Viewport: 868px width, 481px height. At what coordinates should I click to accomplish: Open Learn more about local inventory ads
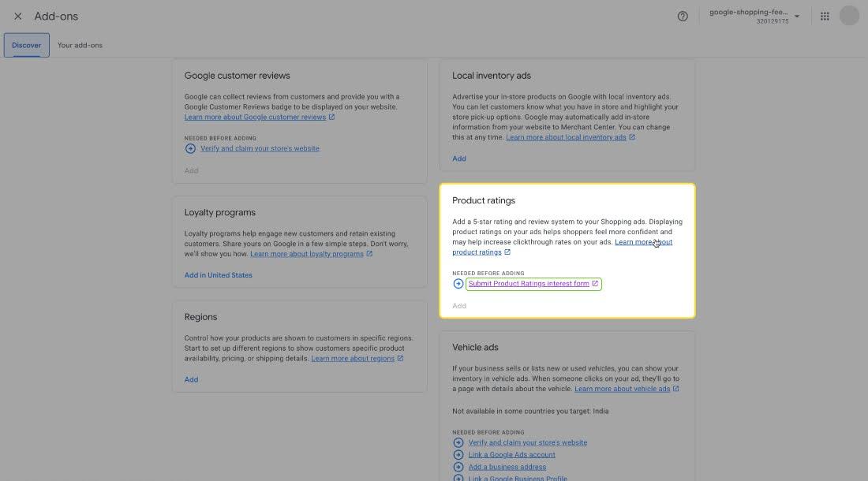point(566,137)
